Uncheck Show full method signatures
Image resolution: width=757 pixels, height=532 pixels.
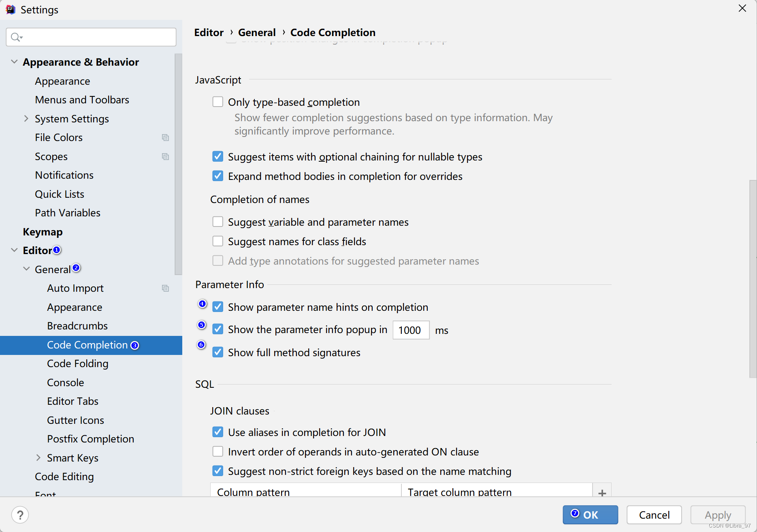pyautogui.click(x=218, y=352)
